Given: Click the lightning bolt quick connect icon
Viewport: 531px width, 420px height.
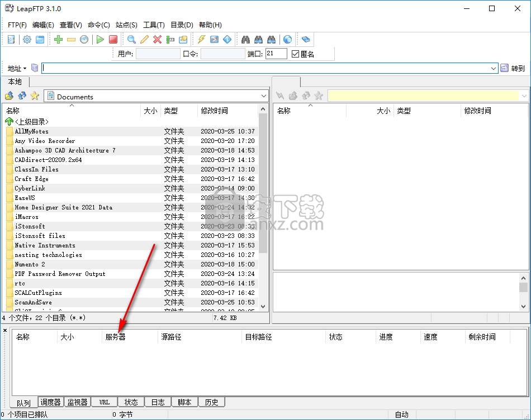Looking at the screenshot, I should (x=202, y=39).
